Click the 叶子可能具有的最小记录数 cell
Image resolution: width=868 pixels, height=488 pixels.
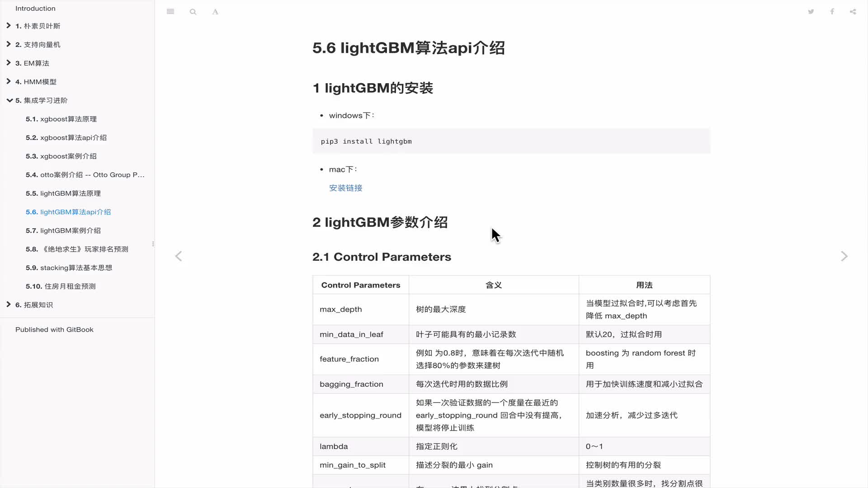(x=494, y=334)
